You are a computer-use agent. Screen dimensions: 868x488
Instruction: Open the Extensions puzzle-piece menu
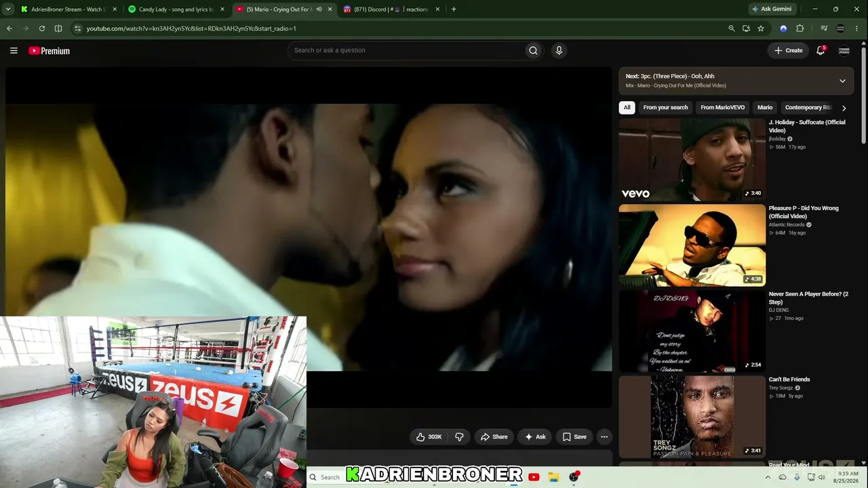800,28
